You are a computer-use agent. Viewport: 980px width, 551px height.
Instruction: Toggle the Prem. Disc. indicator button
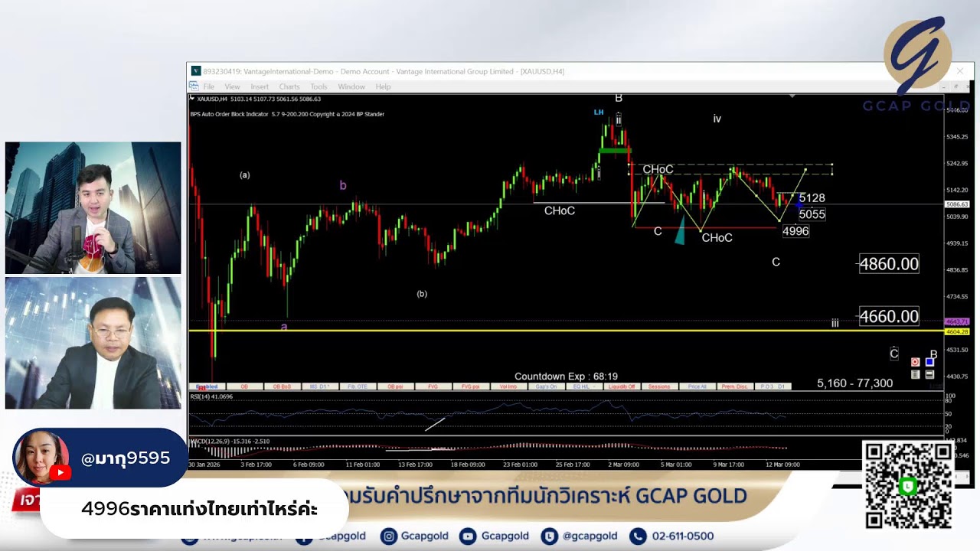tap(735, 386)
